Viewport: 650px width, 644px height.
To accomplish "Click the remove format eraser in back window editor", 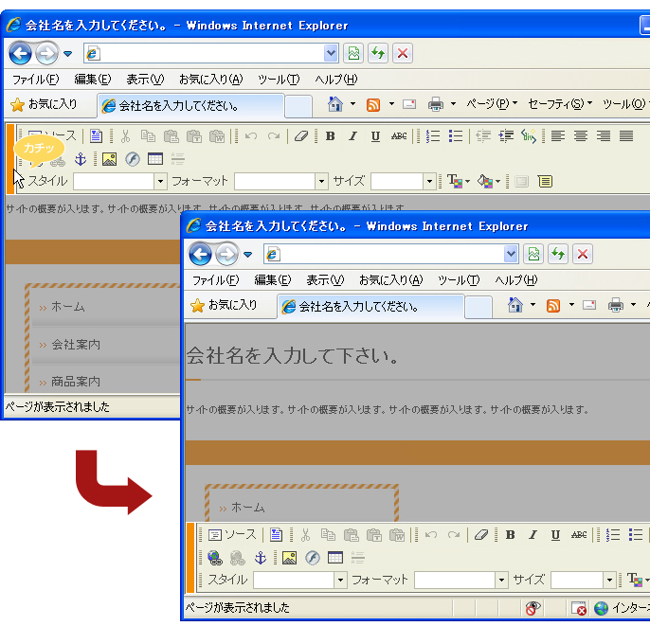I will pyautogui.click(x=301, y=136).
